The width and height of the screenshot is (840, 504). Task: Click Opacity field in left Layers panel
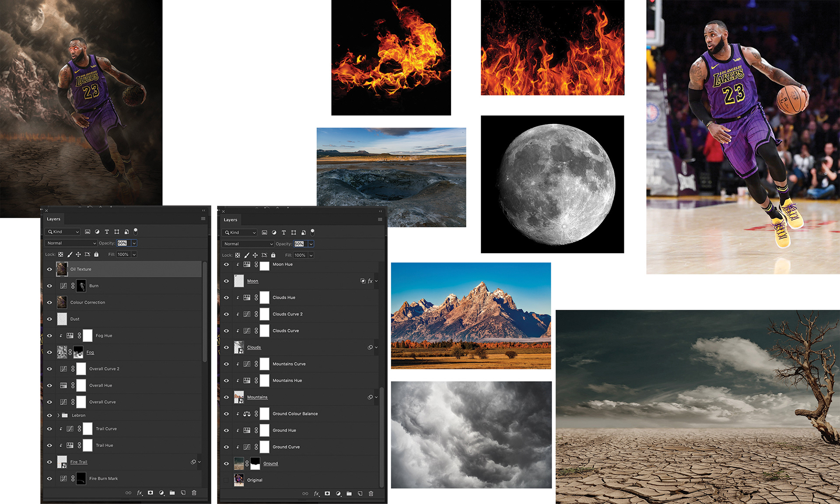click(123, 243)
